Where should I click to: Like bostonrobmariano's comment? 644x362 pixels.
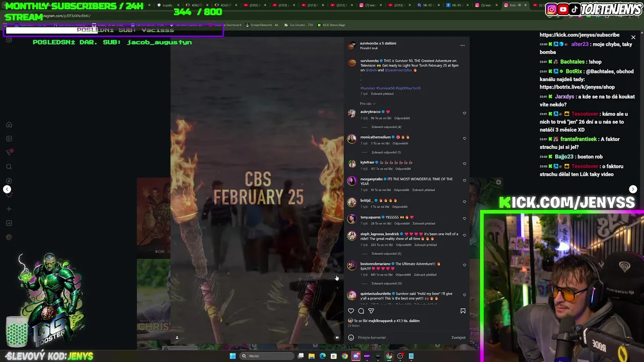464,265
